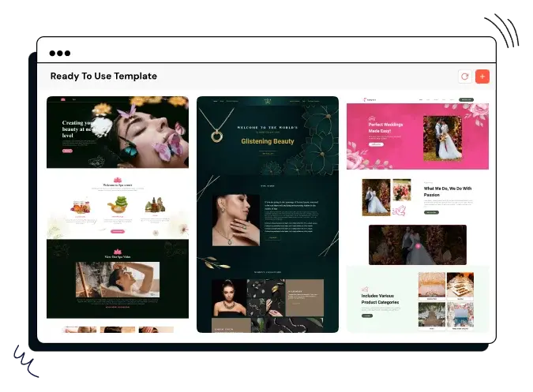The height and width of the screenshot is (392, 533).
Task: Click the gold necklace image
Action: (x=216, y=125)
